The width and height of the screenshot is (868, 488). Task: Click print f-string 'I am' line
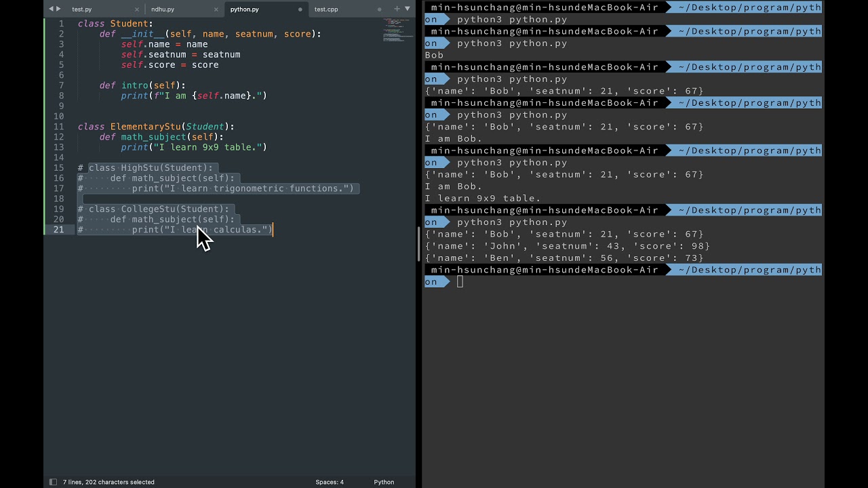pyautogui.click(x=194, y=96)
